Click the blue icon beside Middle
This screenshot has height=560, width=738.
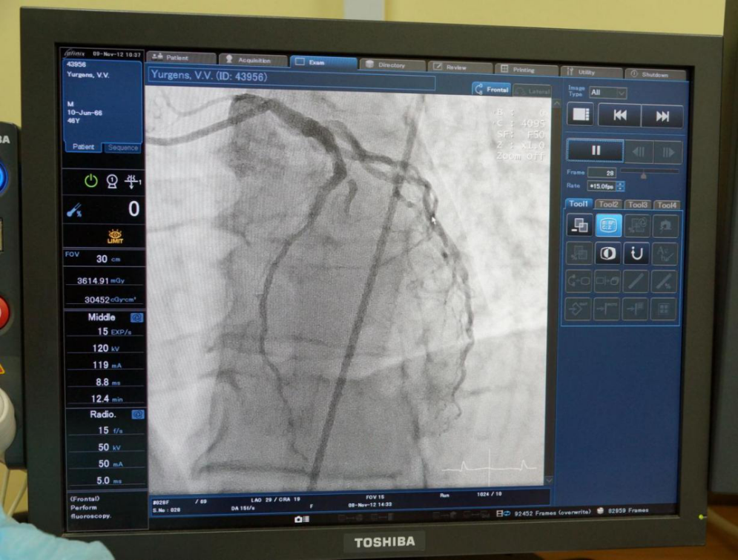tap(136, 317)
